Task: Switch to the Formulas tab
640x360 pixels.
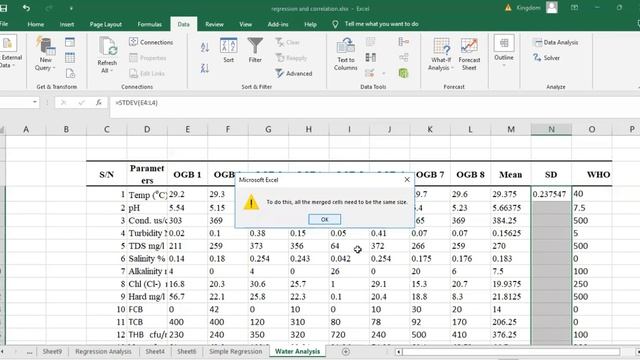Action: [150, 24]
